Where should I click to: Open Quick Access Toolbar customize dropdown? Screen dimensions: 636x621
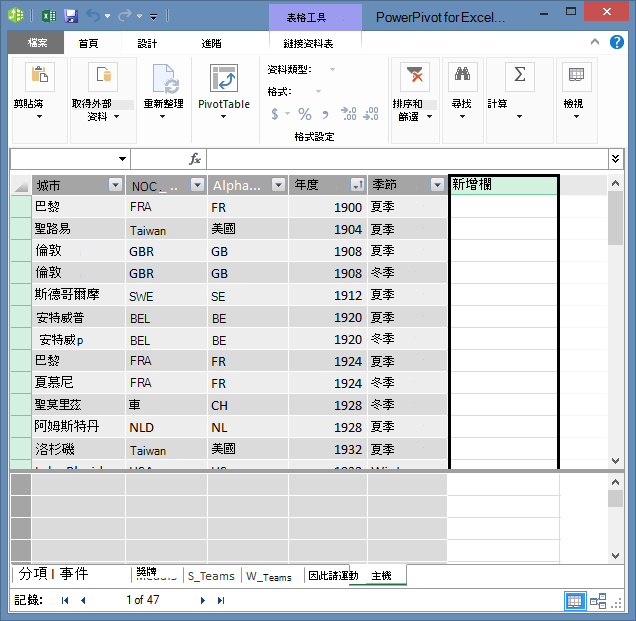[x=153, y=17]
